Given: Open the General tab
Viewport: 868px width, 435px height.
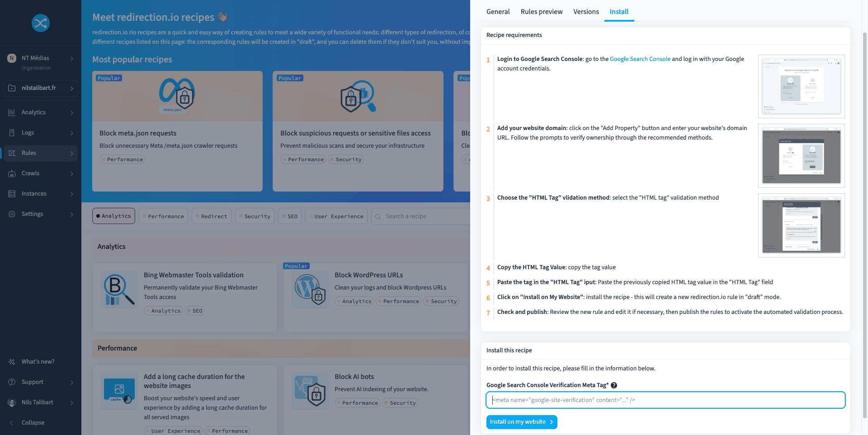Looking at the screenshot, I should click(498, 12).
